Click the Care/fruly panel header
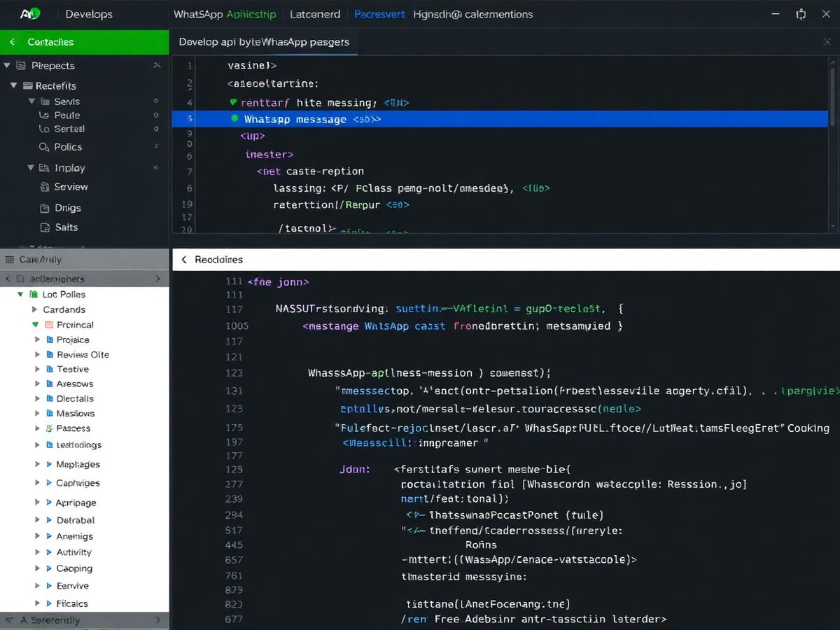 [84, 260]
